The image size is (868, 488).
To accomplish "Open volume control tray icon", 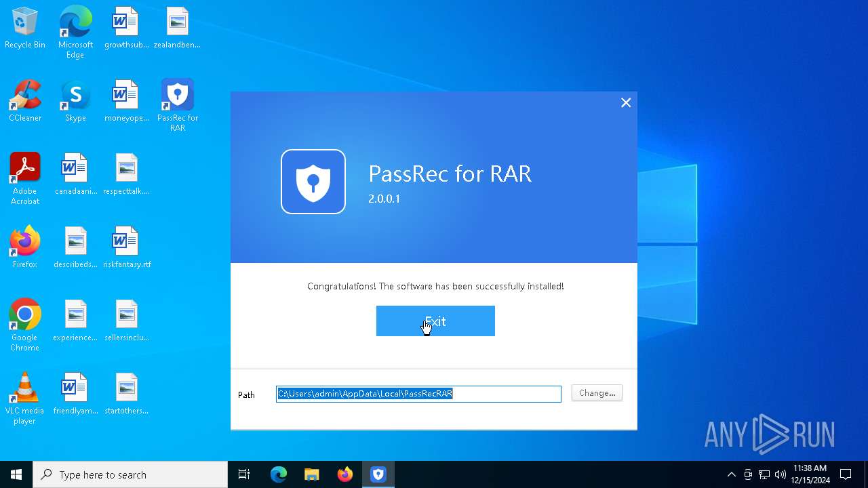I will coord(781,474).
